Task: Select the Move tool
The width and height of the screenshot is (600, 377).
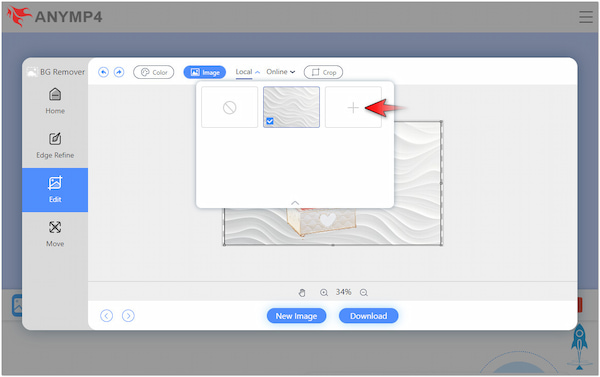Action: tap(55, 233)
